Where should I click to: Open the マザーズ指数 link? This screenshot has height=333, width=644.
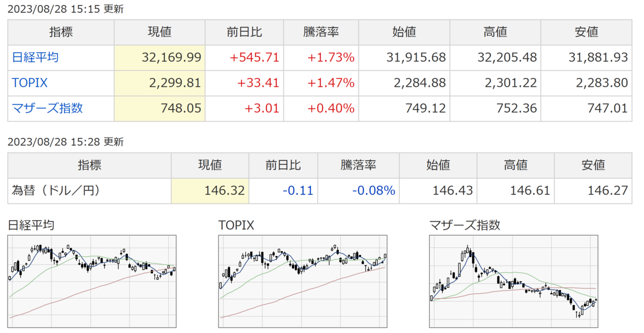pyautogui.click(x=47, y=108)
